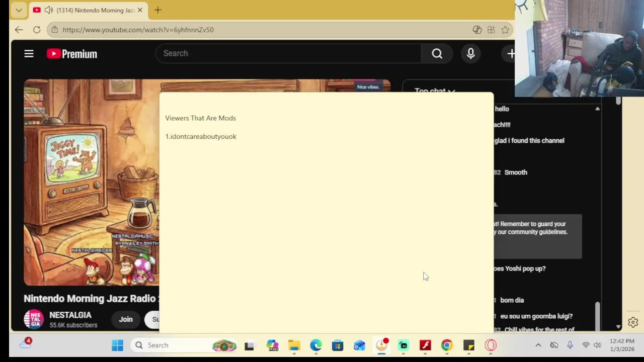Start voice search with microphone icon
The width and height of the screenshot is (644, 362).
(x=471, y=53)
